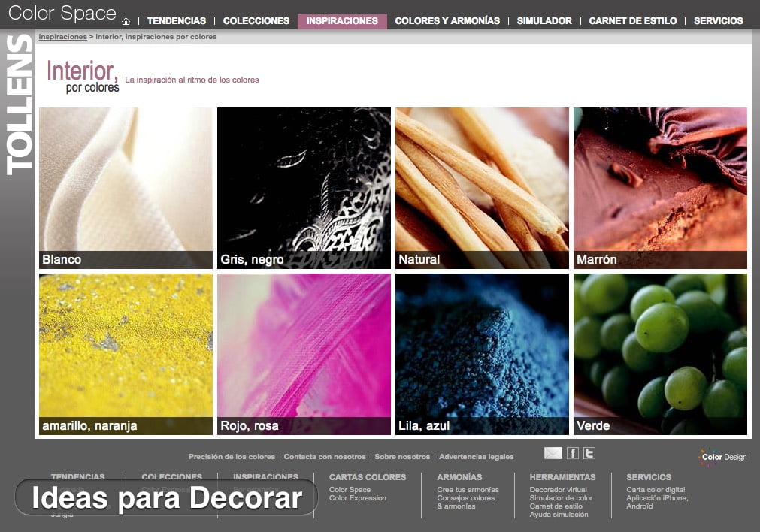This screenshot has height=532, width=760.
Task: Open the amarillo, naranja inspiration tile
Action: pyautogui.click(x=126, y=354)
